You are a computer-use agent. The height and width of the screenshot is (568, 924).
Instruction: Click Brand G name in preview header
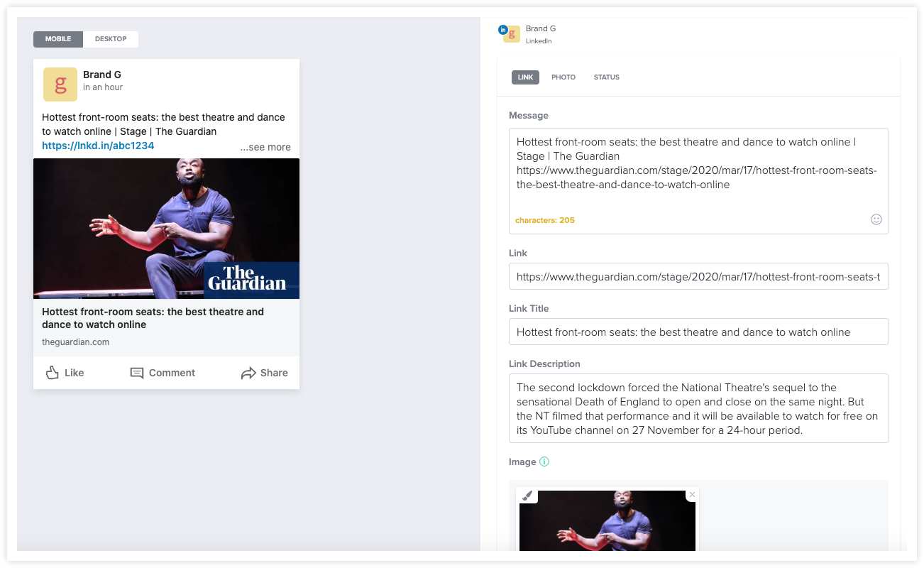click(x=102, y=75)
